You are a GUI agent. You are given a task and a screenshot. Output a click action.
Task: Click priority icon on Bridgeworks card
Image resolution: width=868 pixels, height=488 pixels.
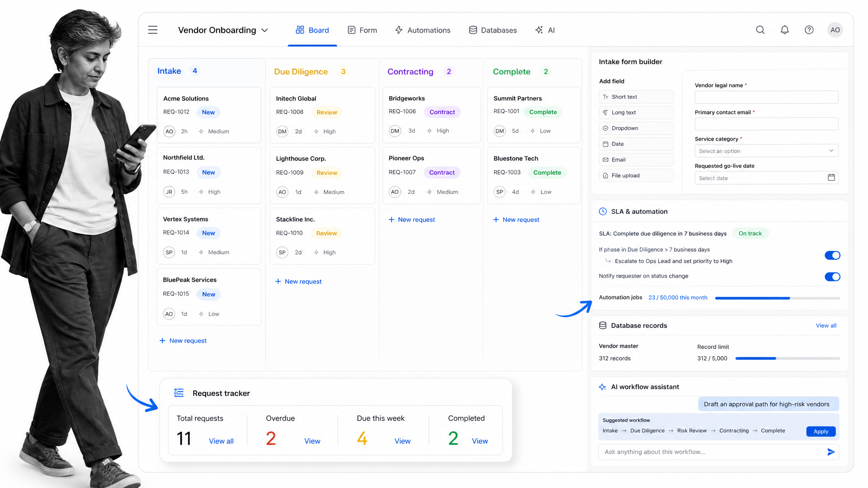(429, 131)
